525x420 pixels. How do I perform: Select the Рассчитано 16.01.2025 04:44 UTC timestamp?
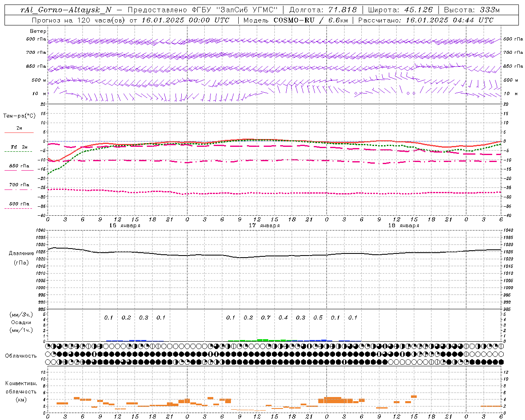tap(426, 20)
